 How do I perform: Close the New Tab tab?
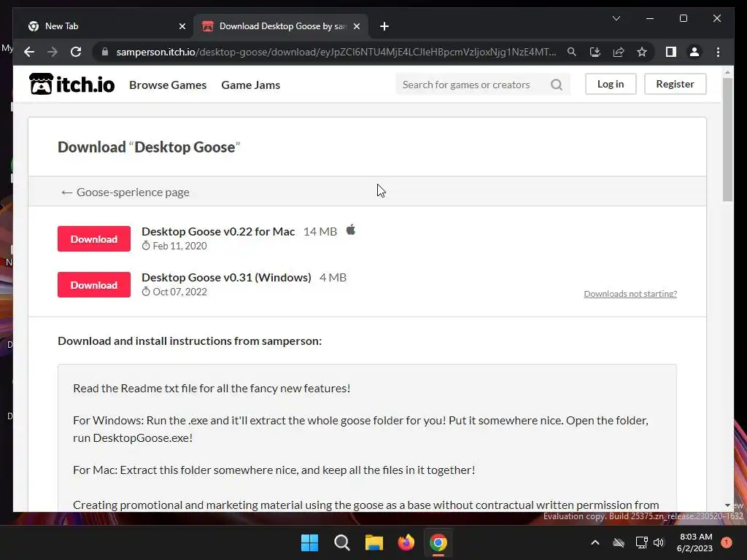click(x=182, y=26)
